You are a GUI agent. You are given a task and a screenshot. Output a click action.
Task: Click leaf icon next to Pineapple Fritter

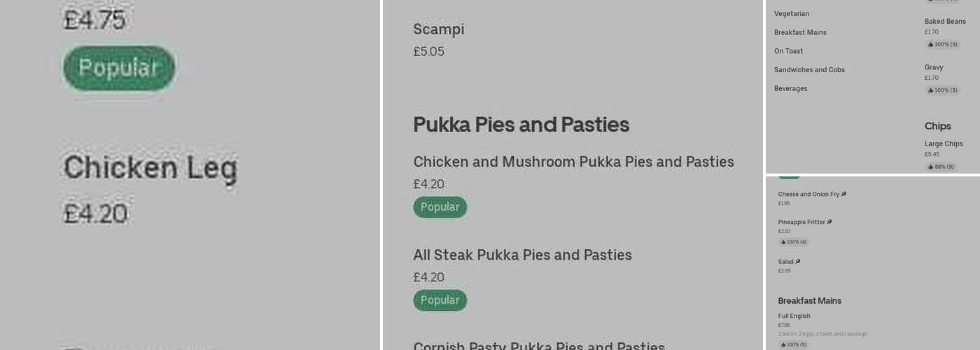pos(829,222)
